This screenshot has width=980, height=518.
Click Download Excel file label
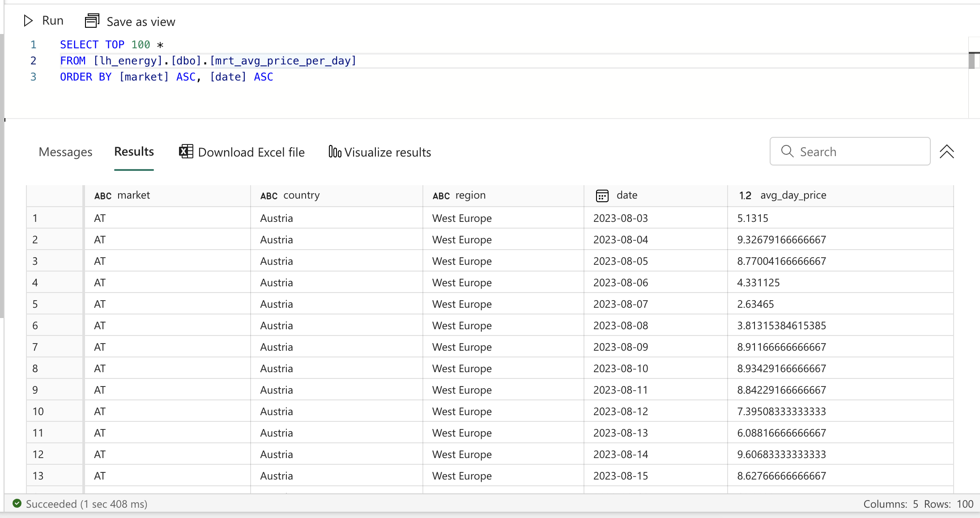[x=251, y=152]
